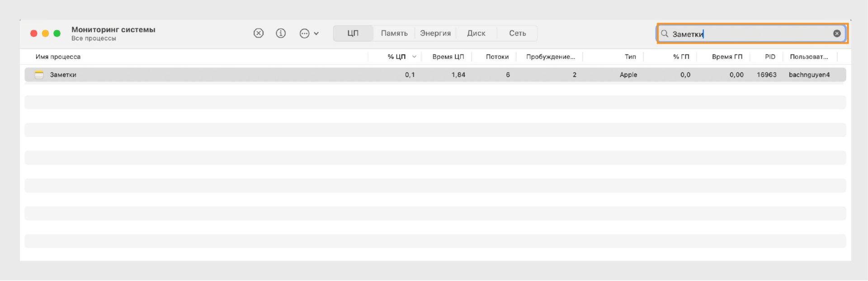The height and width of the screenshot is (281, 868).
Task: Clear the search field with the X button
Action: point(837,33)
